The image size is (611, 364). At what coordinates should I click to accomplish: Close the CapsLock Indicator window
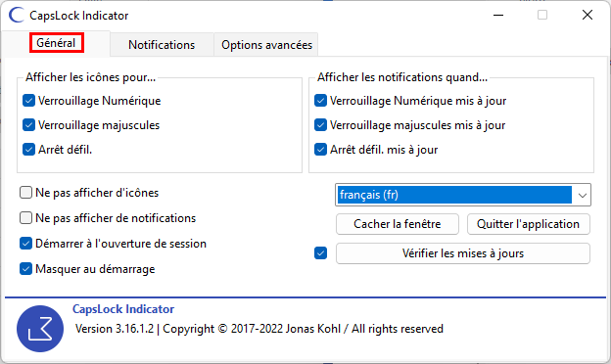tap(587, 16)
